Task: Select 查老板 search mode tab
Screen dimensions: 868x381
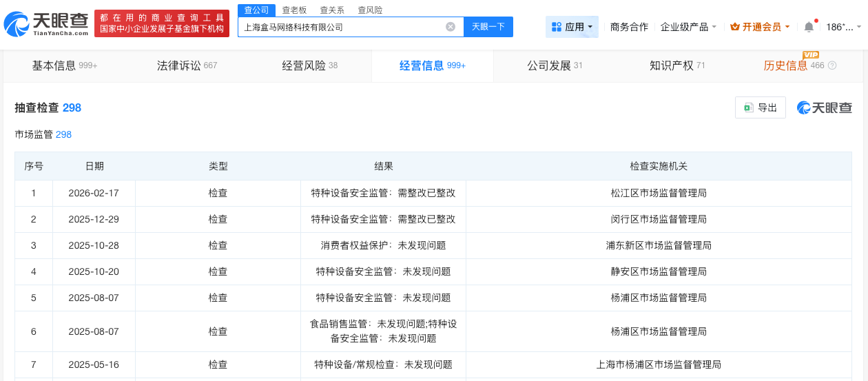Action: (x=294, y=10)
